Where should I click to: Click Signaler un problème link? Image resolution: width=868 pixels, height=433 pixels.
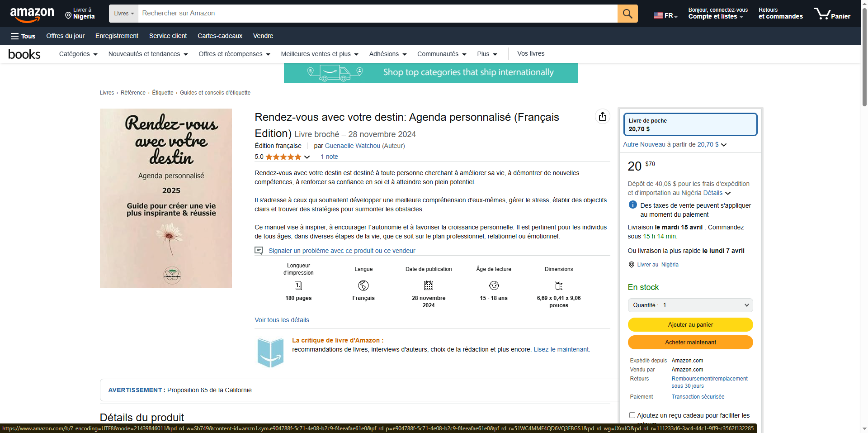(x=342, y=251)
